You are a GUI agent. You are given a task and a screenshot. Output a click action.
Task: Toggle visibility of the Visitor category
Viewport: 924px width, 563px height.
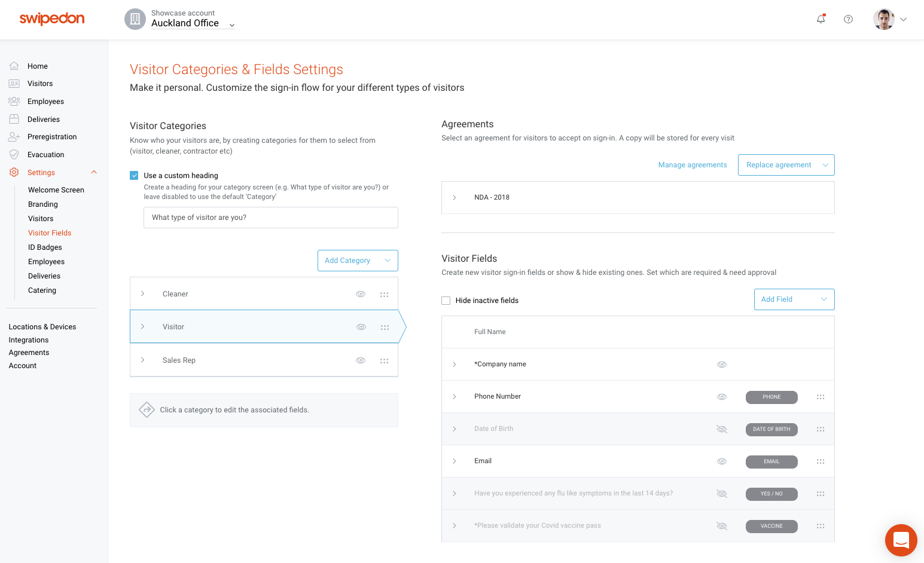pyautogui.click(x=361, y=327)
